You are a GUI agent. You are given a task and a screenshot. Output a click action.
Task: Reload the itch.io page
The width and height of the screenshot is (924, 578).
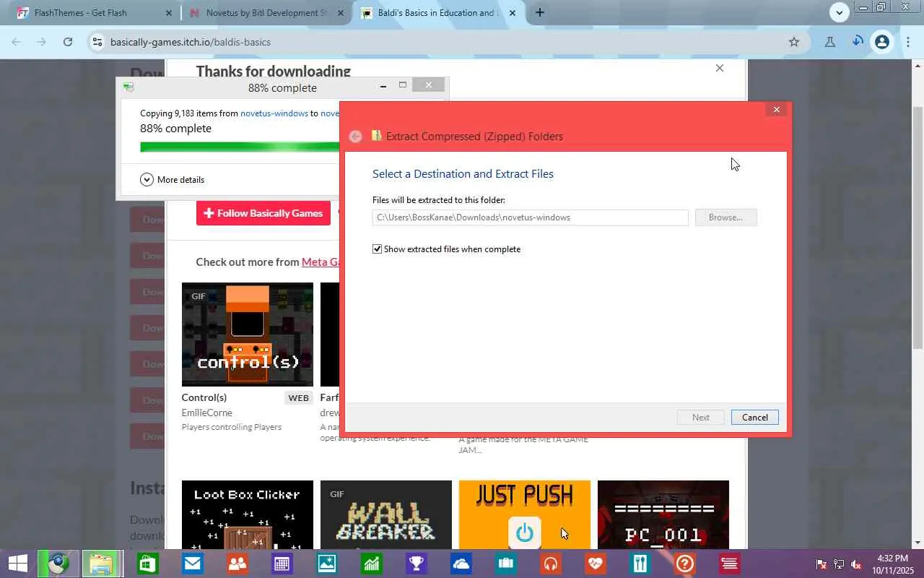coord(67,42)
